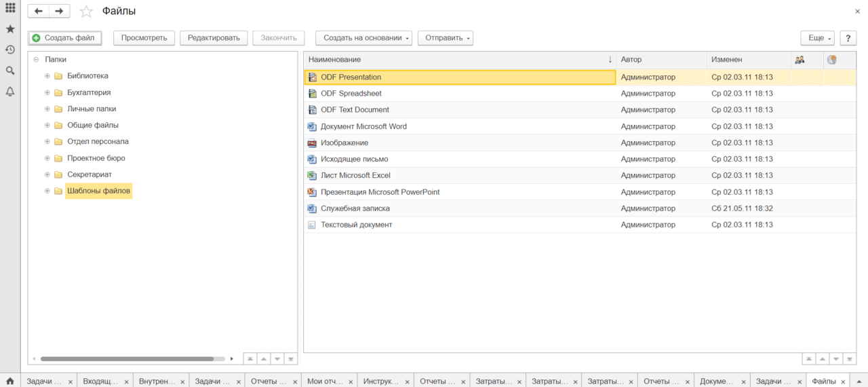
Task: Open the History clock icon
Action: click(x=10, y=50)
